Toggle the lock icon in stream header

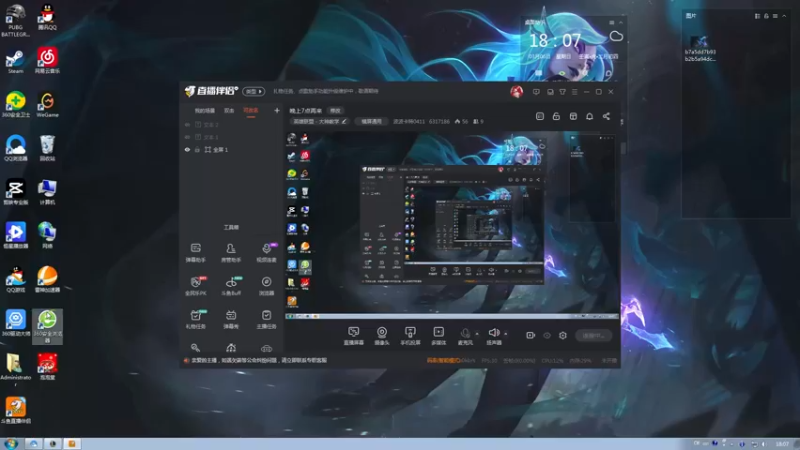(x=556, y=116)
